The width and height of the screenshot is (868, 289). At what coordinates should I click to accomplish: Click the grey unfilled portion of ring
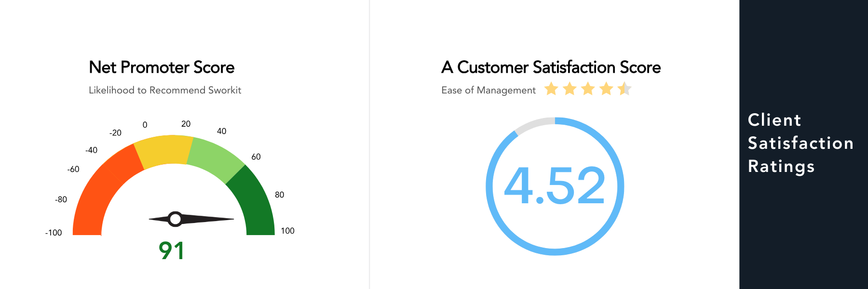(x=533, y=123)
